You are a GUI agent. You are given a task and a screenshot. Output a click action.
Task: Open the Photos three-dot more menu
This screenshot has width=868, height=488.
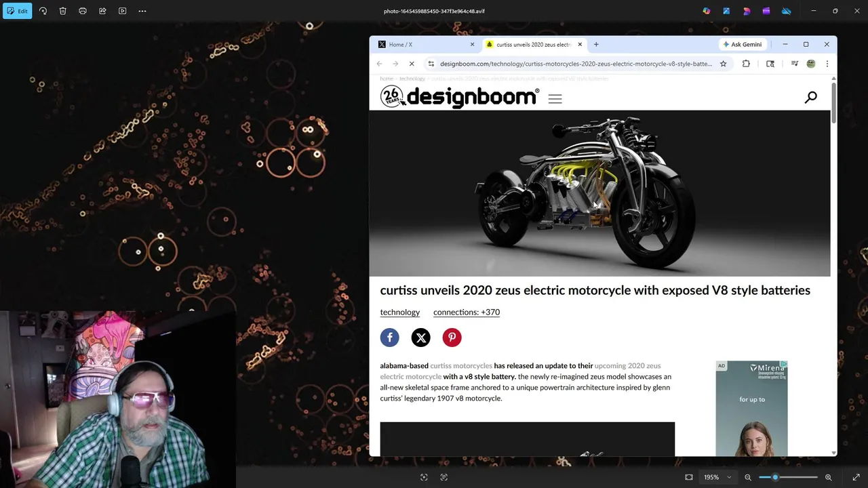click(x=142, y=11)
